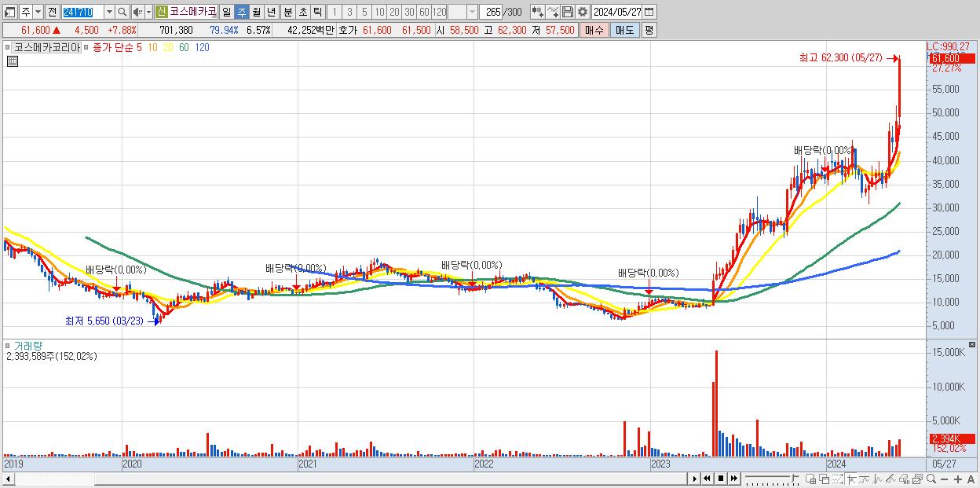Select the weekly 주 period button
Image resolution: width=980 pixels, height=488 pixels.
[241, 12]
